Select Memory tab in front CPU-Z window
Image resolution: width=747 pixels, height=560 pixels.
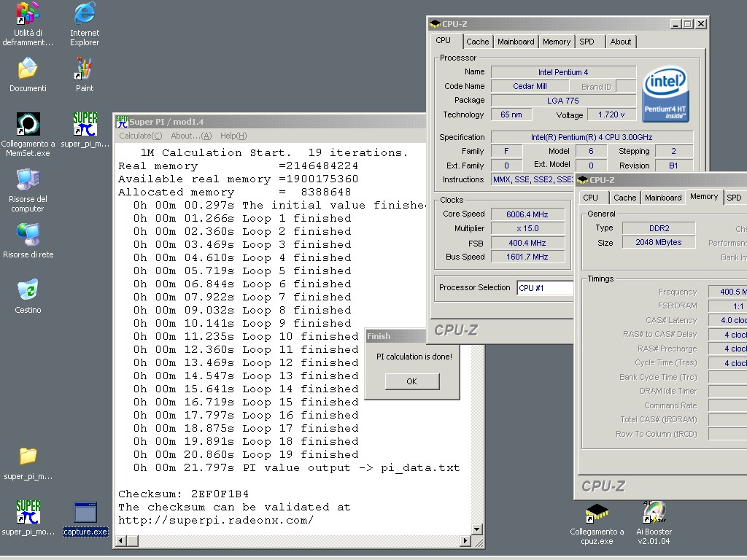click(704, 197)
